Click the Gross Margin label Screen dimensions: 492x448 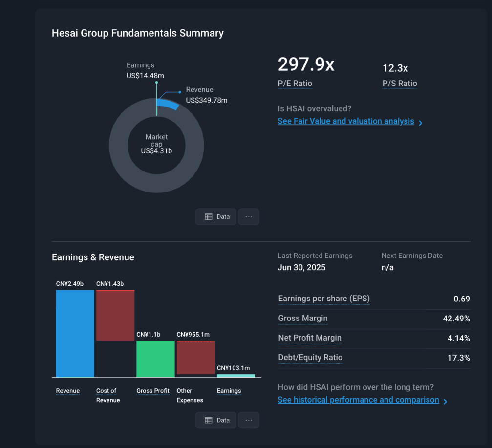click(x=303, y=318)
